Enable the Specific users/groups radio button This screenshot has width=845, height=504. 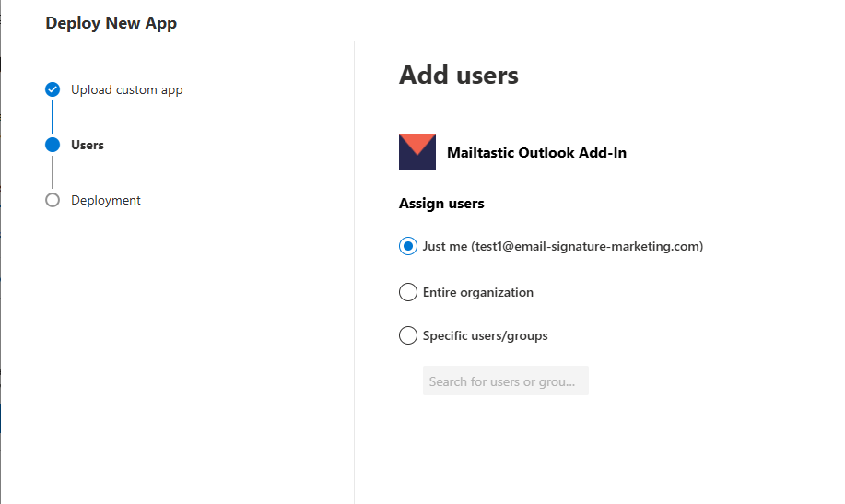(408, 335)
